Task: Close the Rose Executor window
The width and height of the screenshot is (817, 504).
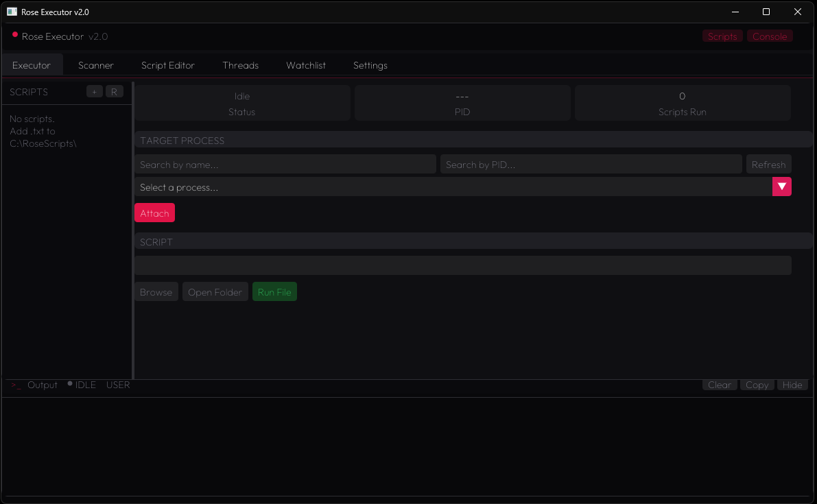Action: coord(797,12)
